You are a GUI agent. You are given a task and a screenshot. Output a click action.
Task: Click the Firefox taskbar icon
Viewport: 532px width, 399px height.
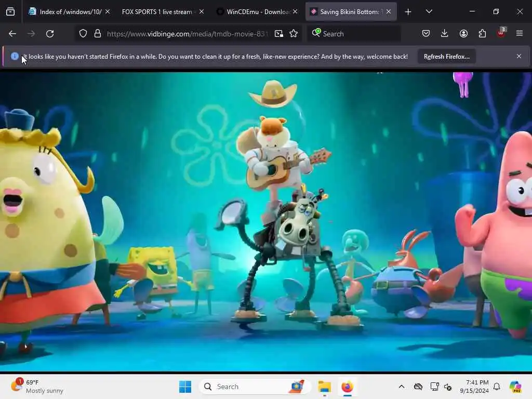(x=347, y=387)
